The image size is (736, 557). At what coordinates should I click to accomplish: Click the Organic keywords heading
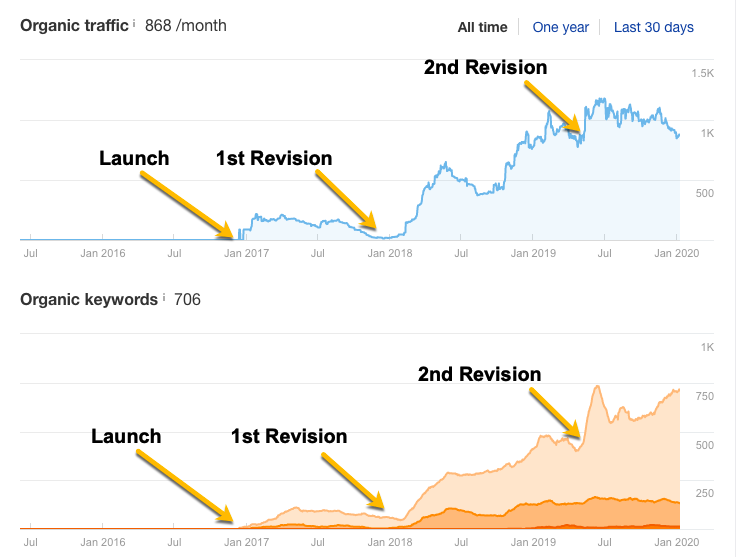pyautogui.click(x=88, y=299)
